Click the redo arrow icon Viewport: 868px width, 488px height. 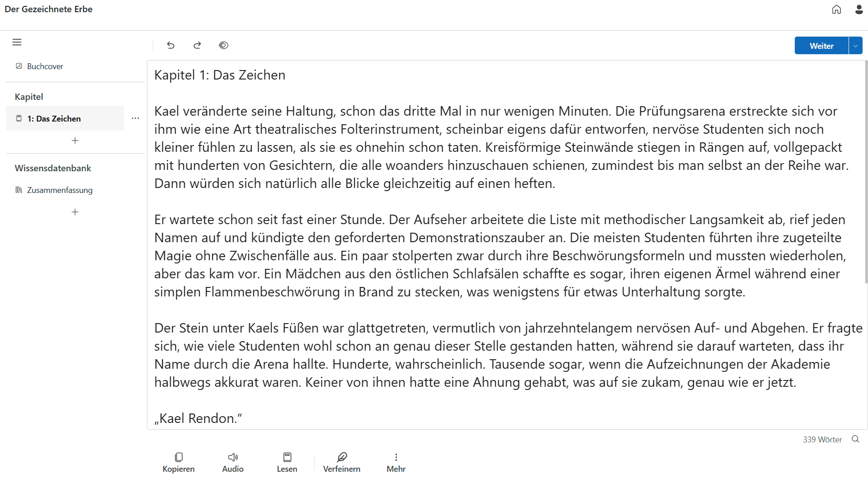(197, 45)
